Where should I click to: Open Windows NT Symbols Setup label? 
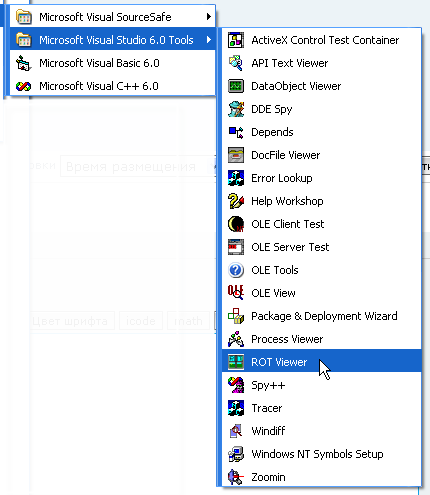coord(317,454)
